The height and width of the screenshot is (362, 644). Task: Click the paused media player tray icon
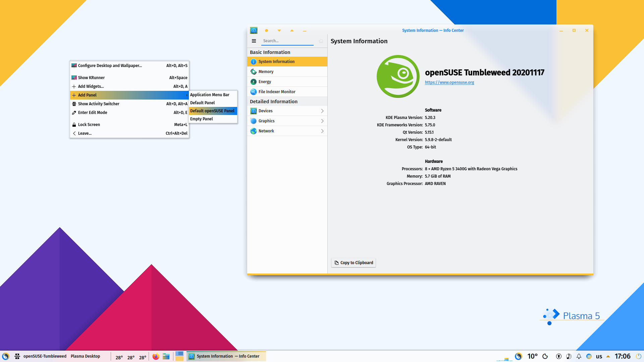589,356
